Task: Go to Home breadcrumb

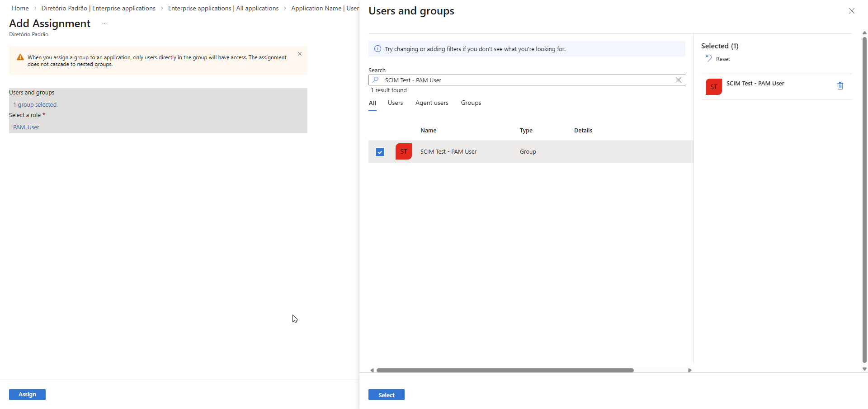Action: coord(20,8)
